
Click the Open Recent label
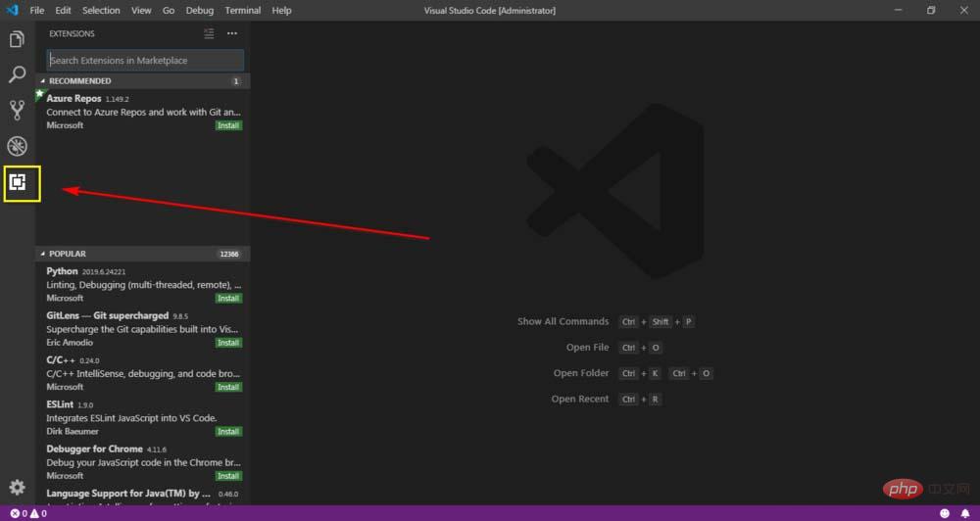[x=579, y=399]
